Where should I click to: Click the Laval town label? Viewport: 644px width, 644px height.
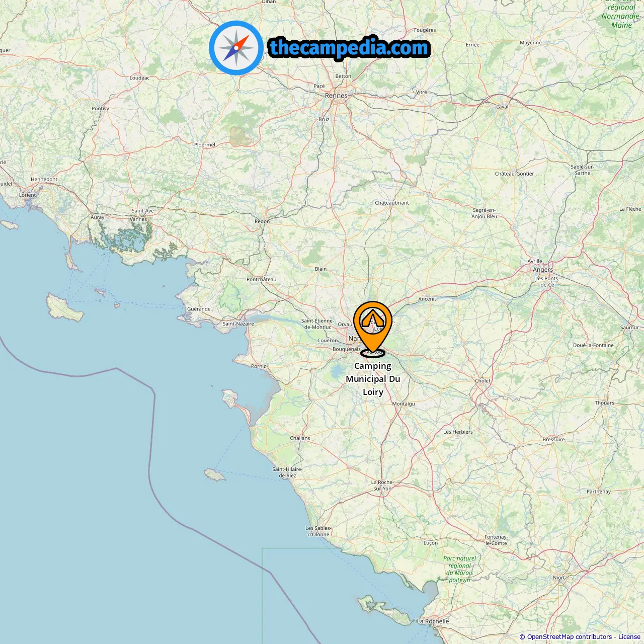pyautogui.click(x=502, y=107)
